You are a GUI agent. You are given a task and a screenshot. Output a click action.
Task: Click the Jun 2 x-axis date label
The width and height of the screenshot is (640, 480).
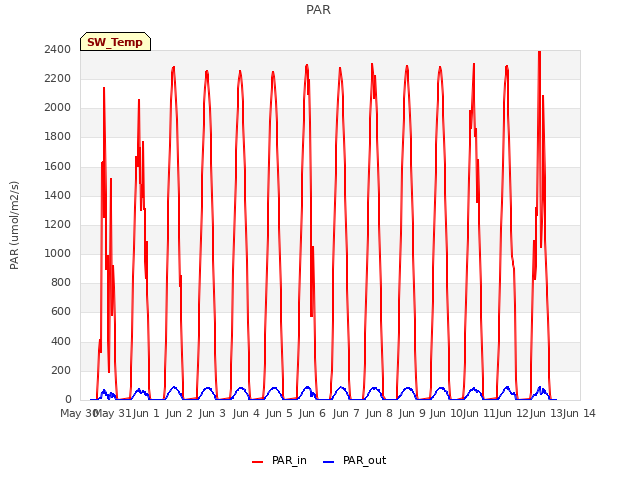tap(179, 413)
